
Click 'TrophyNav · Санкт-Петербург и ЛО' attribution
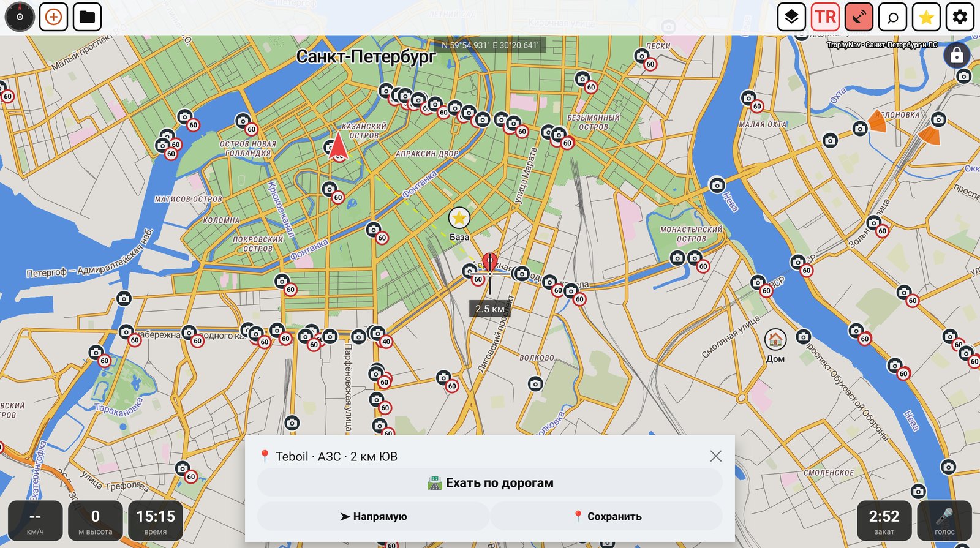point(882,45)
